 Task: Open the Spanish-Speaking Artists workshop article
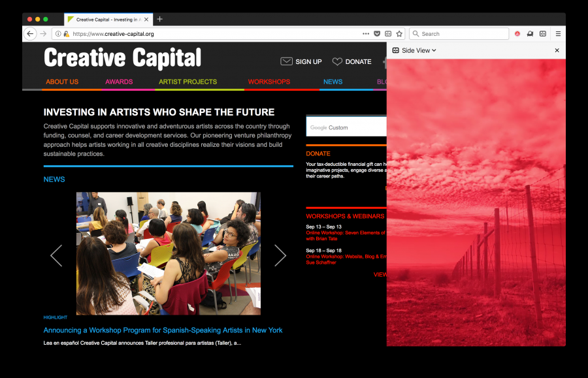coord(163,330)
